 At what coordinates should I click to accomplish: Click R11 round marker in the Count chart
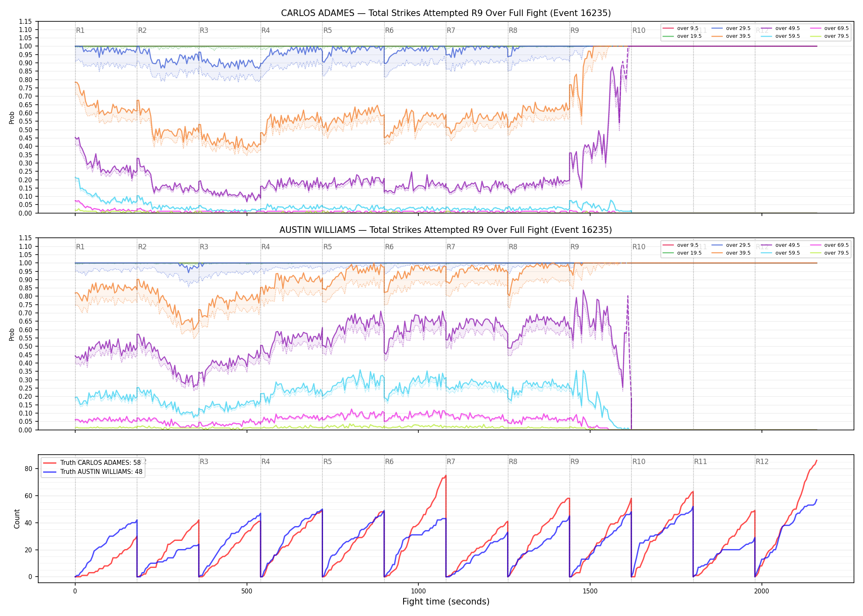[701, 462]
